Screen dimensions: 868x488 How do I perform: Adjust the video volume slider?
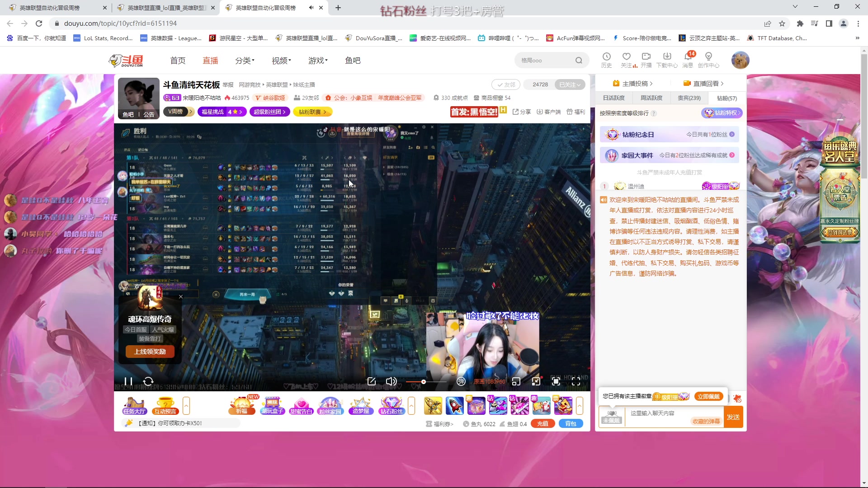[425, 382]
